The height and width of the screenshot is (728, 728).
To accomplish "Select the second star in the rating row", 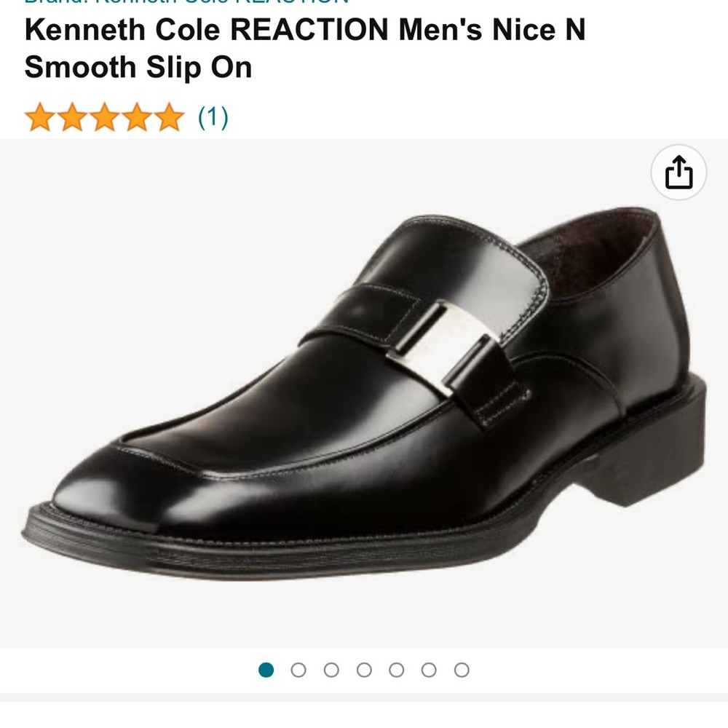I will [x=74, y=115].
